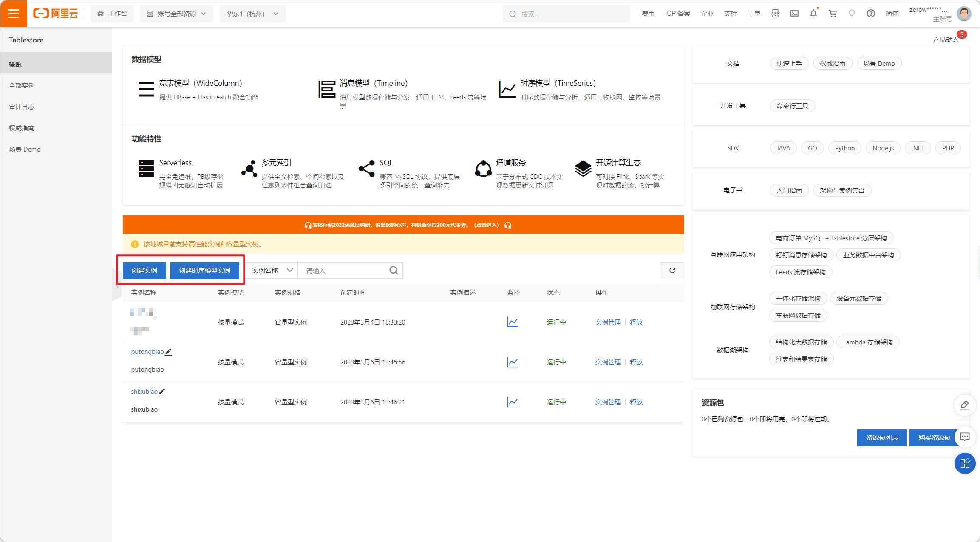Open the 车联网数据存储 article

[798, 316]
